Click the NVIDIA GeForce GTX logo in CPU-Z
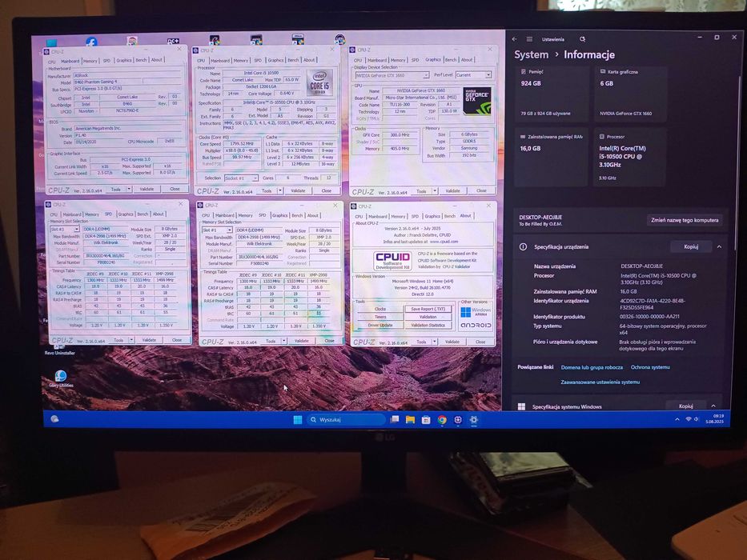747x560 pixels. [477, 101]
